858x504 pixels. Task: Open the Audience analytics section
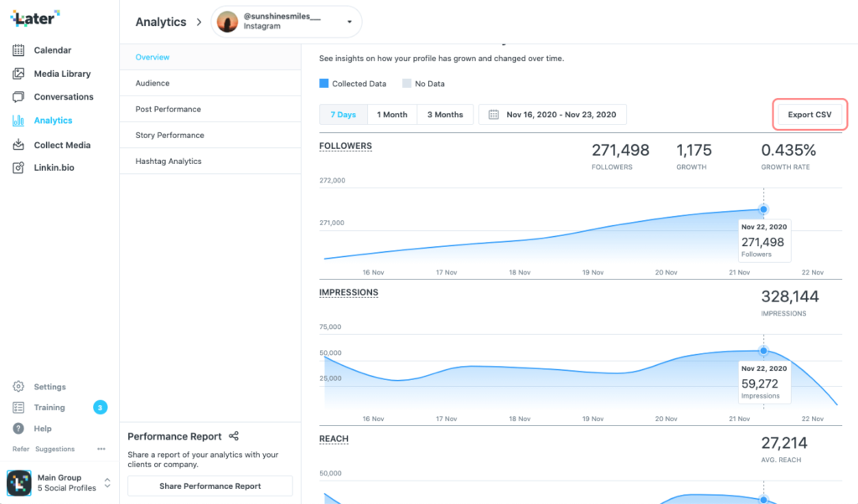pos(210,83)
